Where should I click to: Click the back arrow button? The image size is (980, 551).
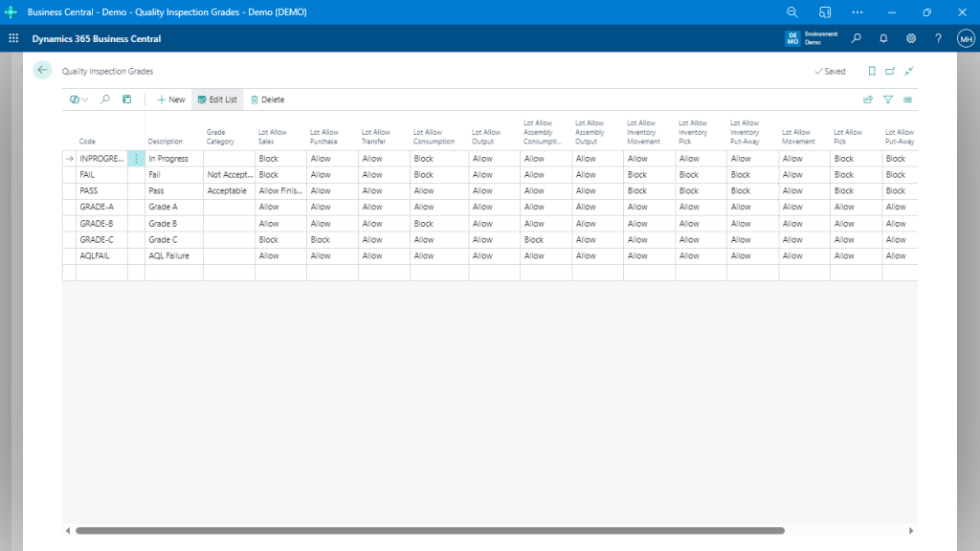click(42, 70)
